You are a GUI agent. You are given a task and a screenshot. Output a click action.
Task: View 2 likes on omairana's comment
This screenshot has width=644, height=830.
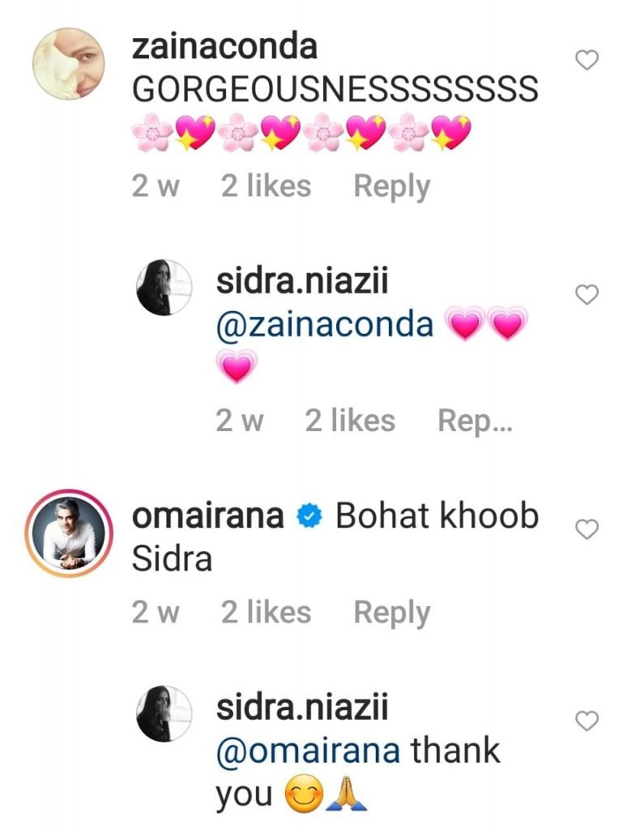coord(266,613)
